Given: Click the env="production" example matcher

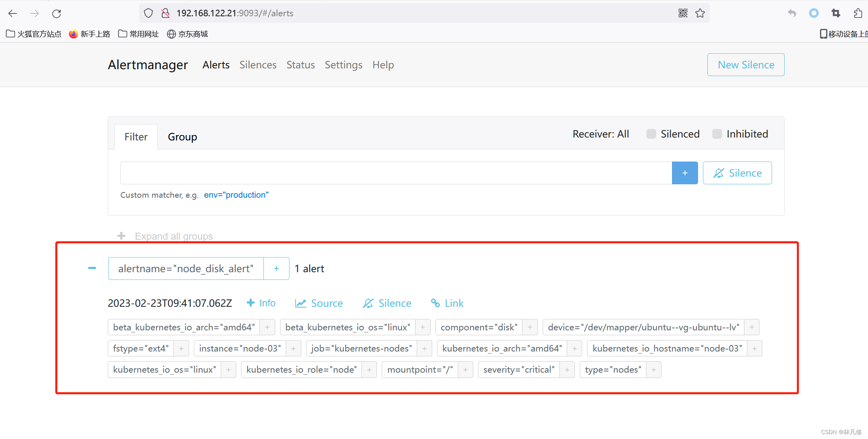Looking at the screenshot, I should 236,195.
